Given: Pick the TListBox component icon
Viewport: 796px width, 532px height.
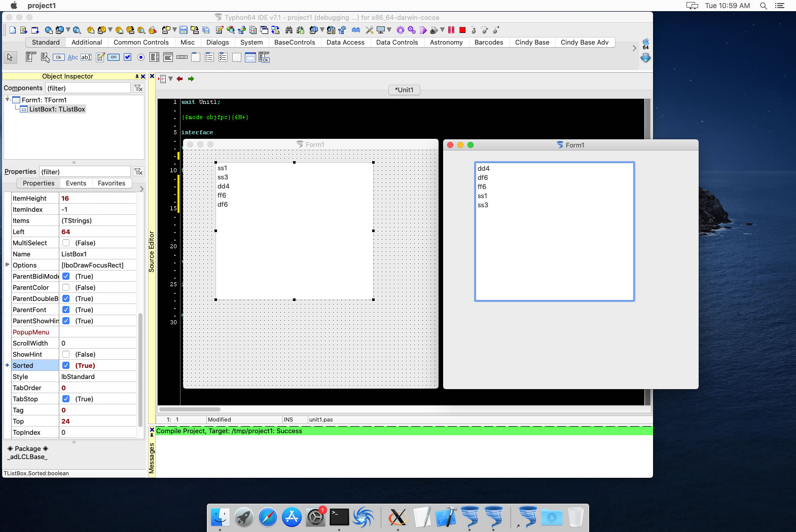Looking at the screenshot, I should 155,57.
